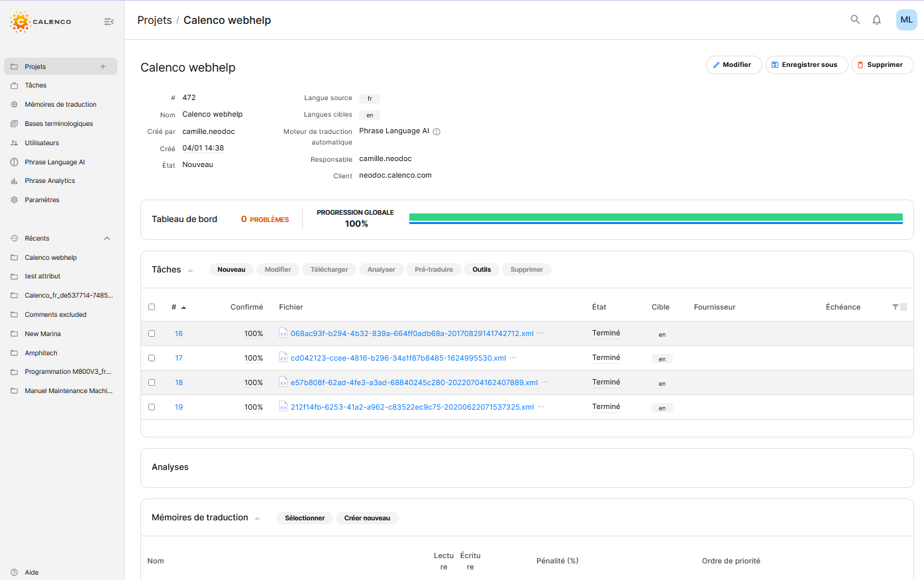This screenshot has height=580, width=924.
Task: Click Phrase Analytics chart sidebar icon
Action: 14,181
